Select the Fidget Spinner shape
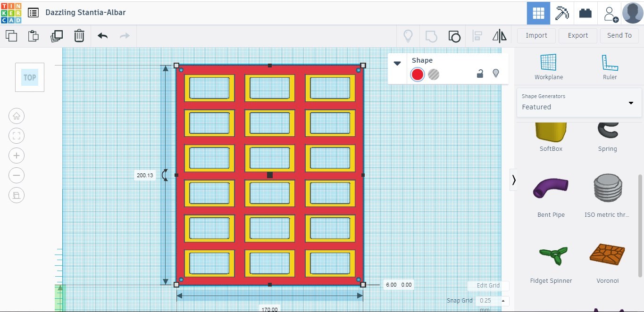644x312 pixels. (x=551, y=264)
